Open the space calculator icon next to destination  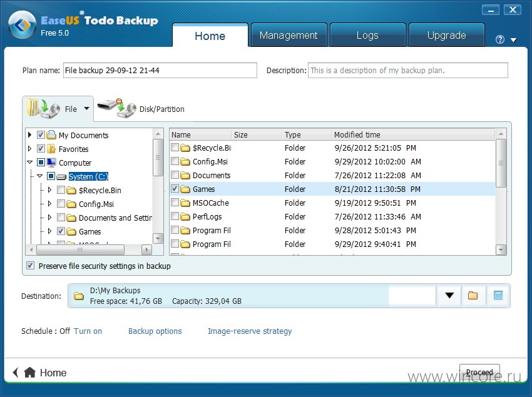point(498,296)
